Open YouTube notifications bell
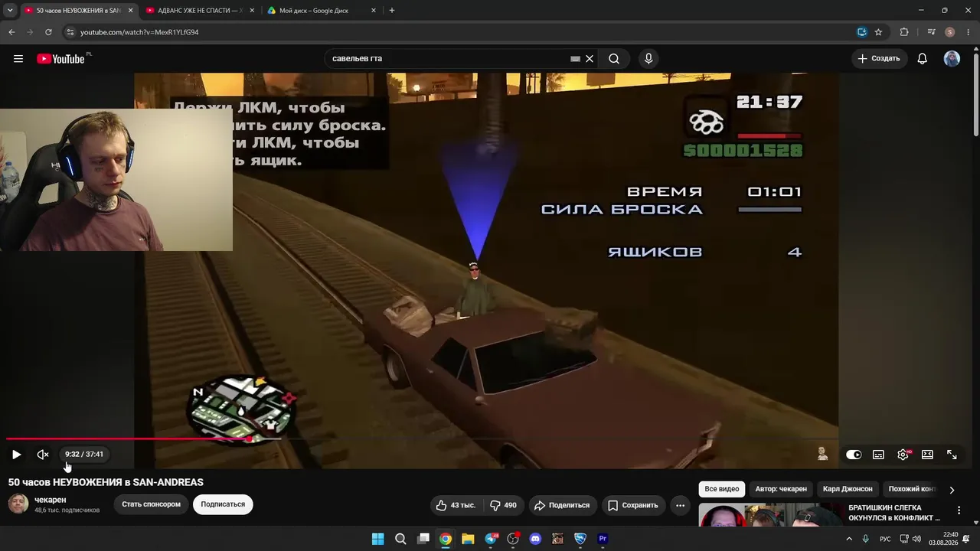The image size is (980, 551). [923, 59]
